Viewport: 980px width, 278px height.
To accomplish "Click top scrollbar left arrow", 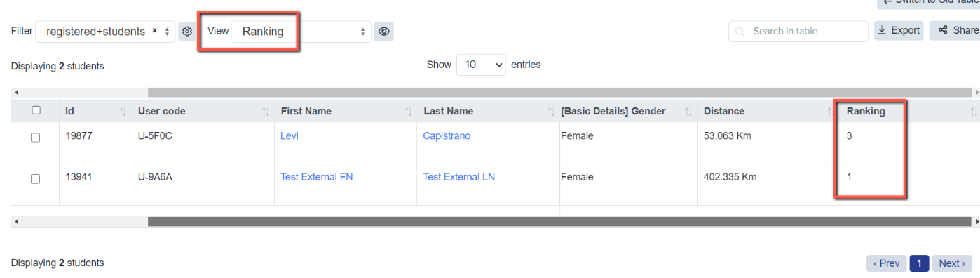I will pyautogui.click(x=16, y=93).
